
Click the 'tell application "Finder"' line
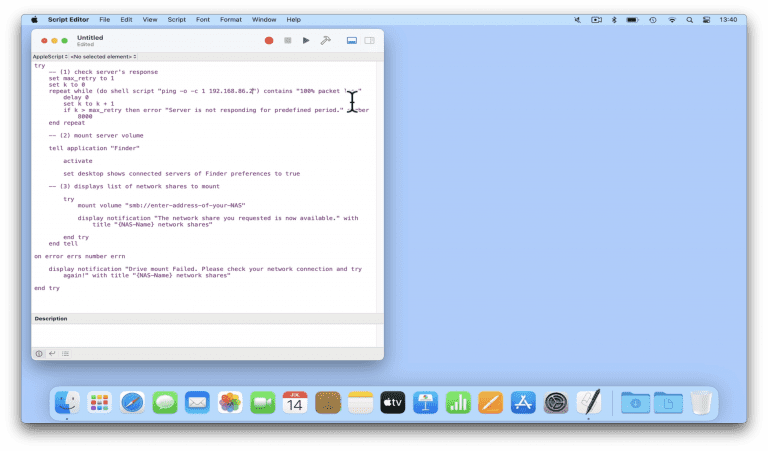(x=94, y=148)
